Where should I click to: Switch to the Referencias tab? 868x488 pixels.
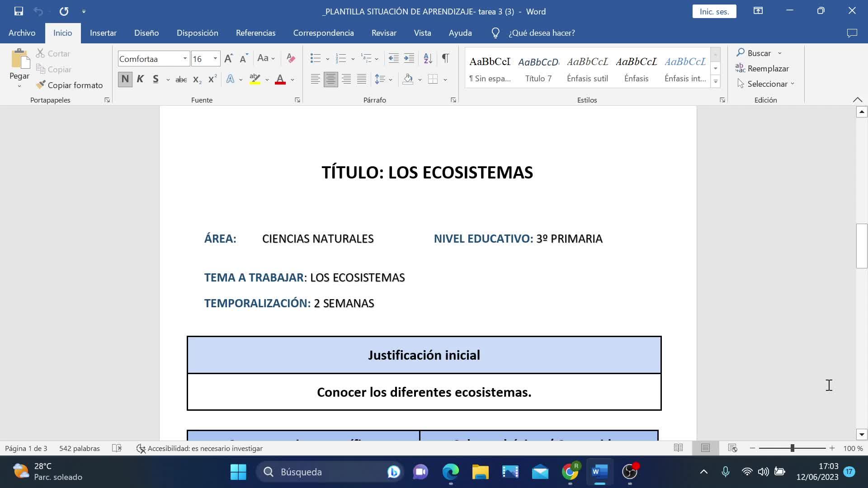(x=255, y=33)
